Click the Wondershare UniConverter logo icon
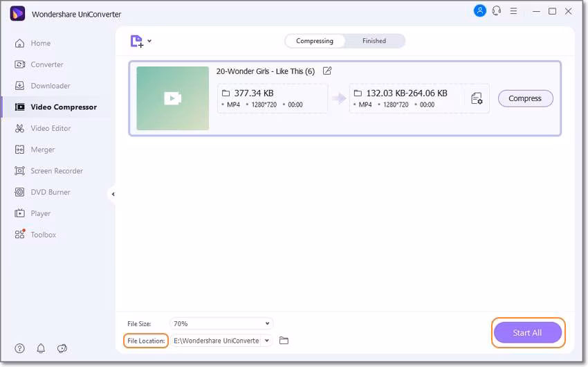Image resolution: width=588 pixels, height=367 pixels. click(17, 14)
